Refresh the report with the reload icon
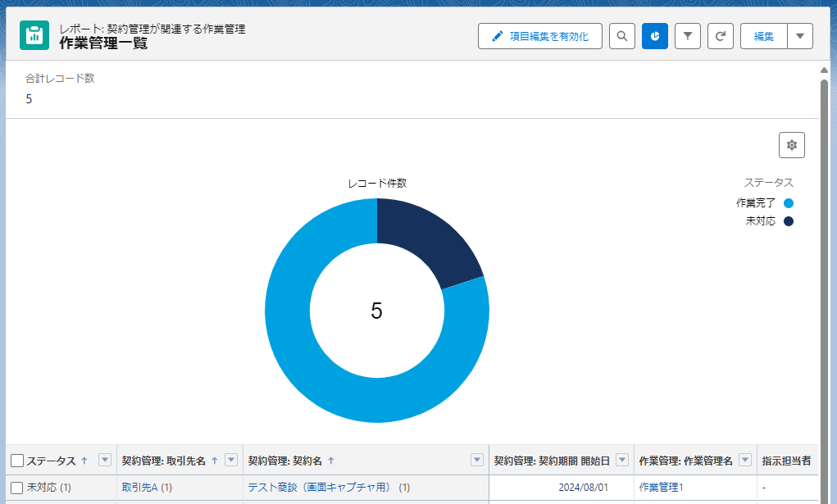 721,36
